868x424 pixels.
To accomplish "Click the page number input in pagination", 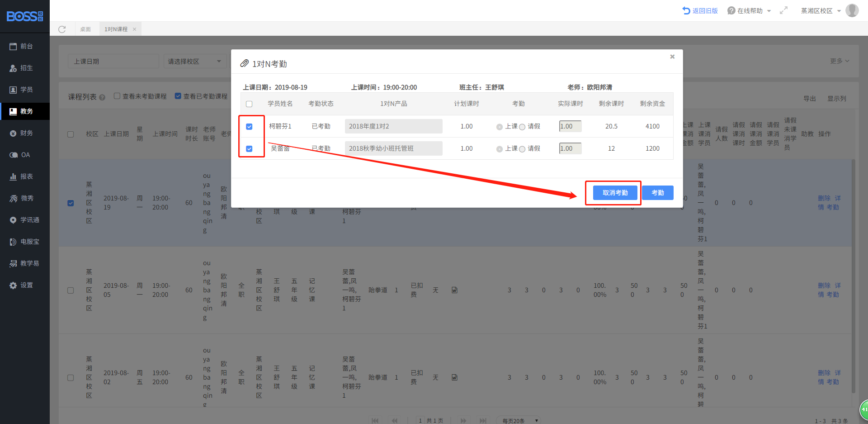I will (x=420, y=420).
